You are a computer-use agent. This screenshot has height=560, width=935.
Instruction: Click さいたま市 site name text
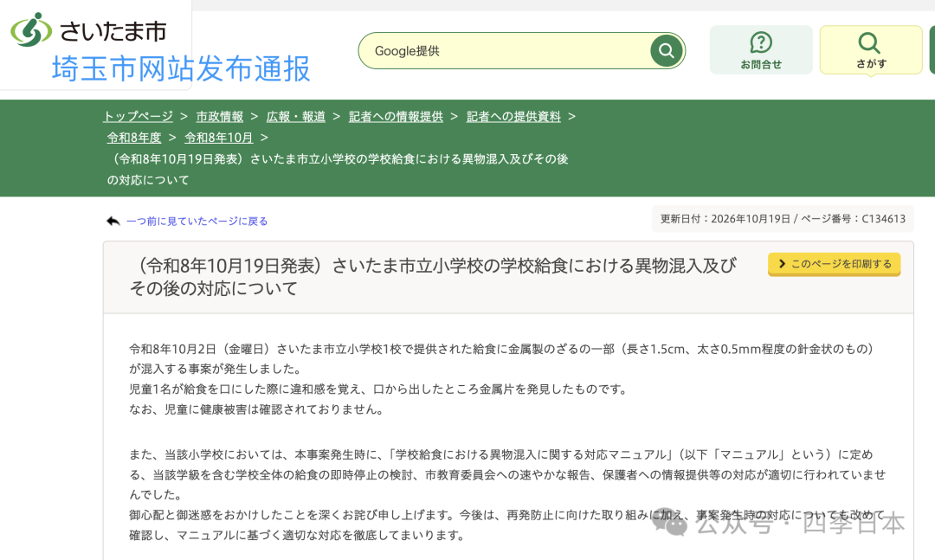coord(113,31)
